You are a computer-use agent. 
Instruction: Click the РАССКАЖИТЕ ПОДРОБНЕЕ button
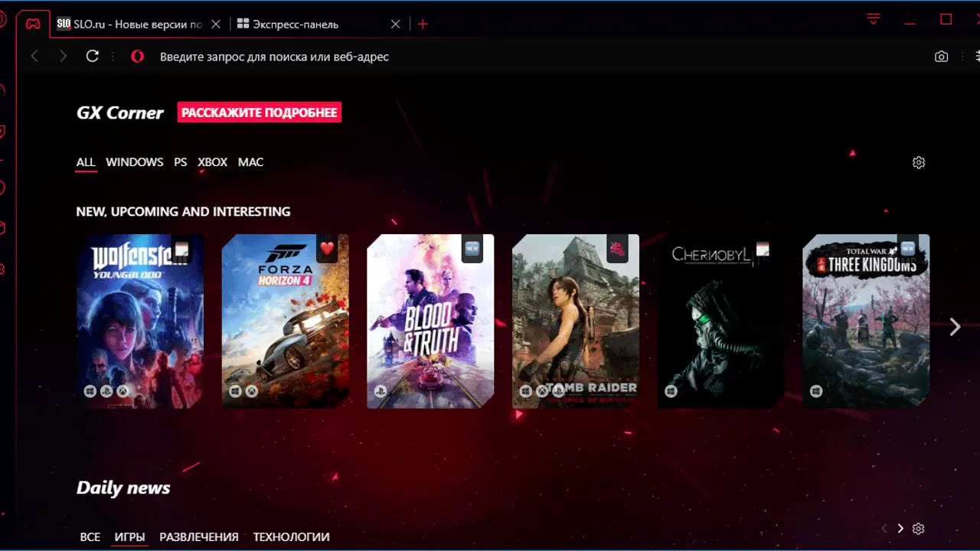point(260,112)
